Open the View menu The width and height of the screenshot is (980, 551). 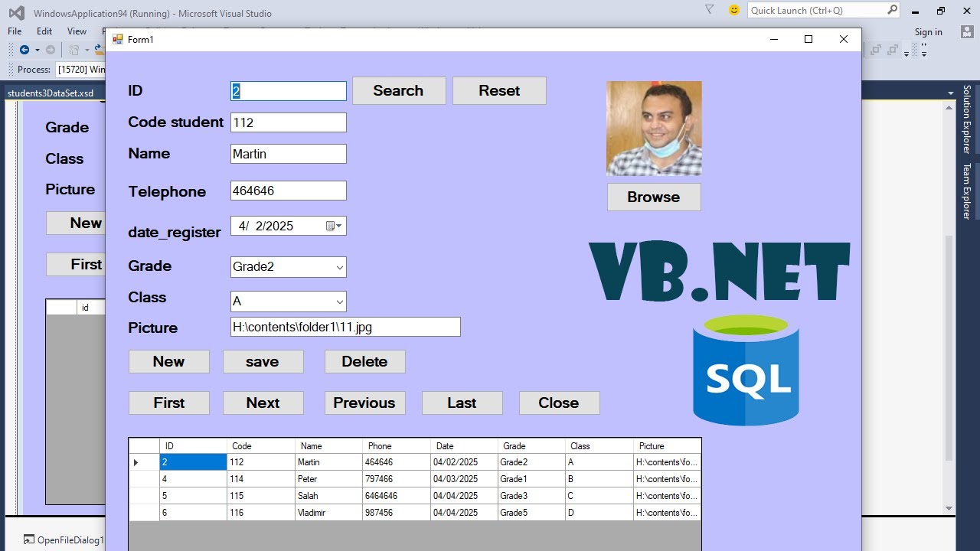coord(77,31)
